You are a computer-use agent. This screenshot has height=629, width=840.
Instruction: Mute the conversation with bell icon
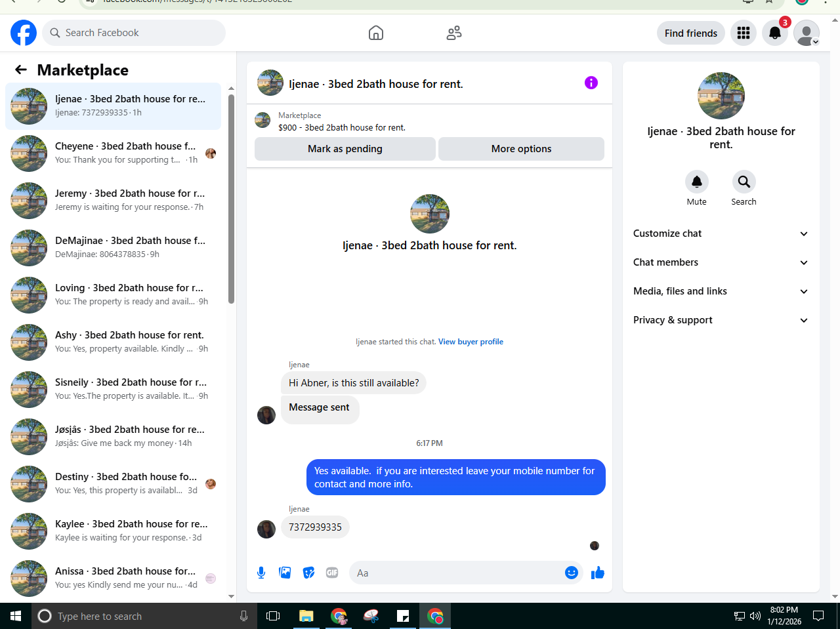click(x=697, y=182)
